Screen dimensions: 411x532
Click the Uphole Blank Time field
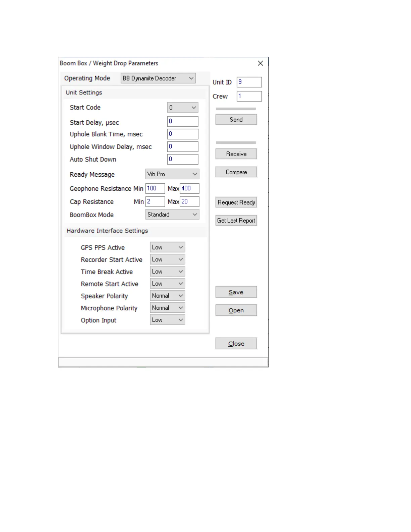183,134
